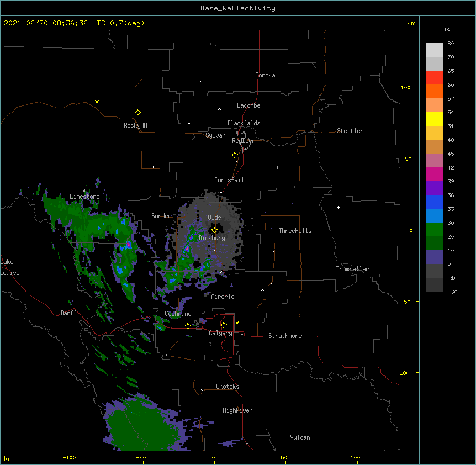Click the dBZ legend heading

click(447, 29)
